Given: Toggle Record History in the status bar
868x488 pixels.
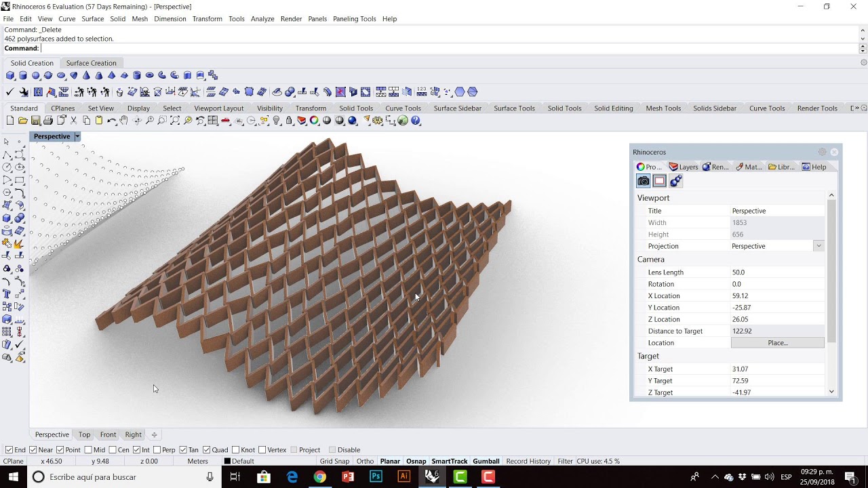Looking at the screenshot, I should pyautogui.click(x=528, y=462).
